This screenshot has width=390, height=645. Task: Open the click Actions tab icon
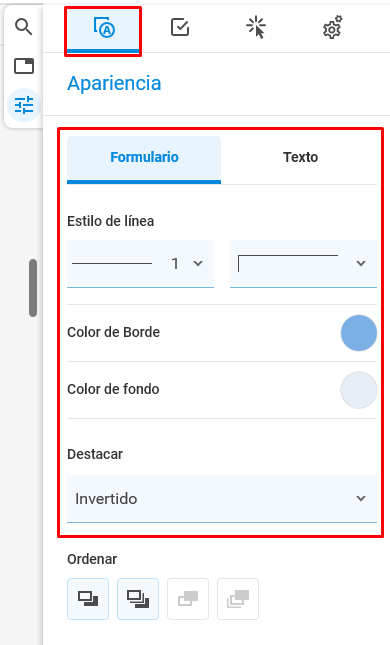[x=256, y=28]
